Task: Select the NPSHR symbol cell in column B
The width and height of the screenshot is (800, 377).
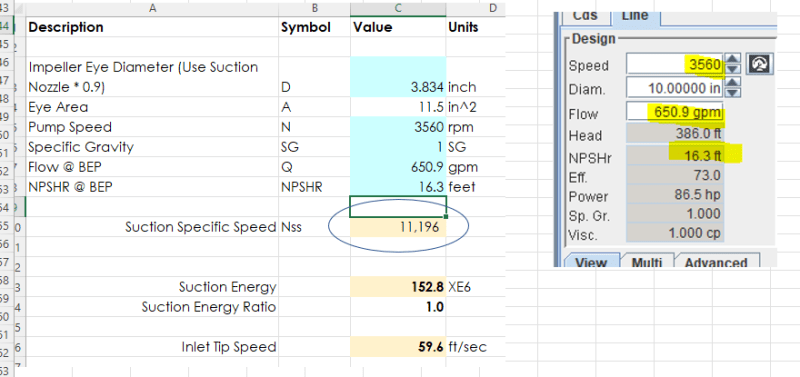Action: [x=314, y=187]
